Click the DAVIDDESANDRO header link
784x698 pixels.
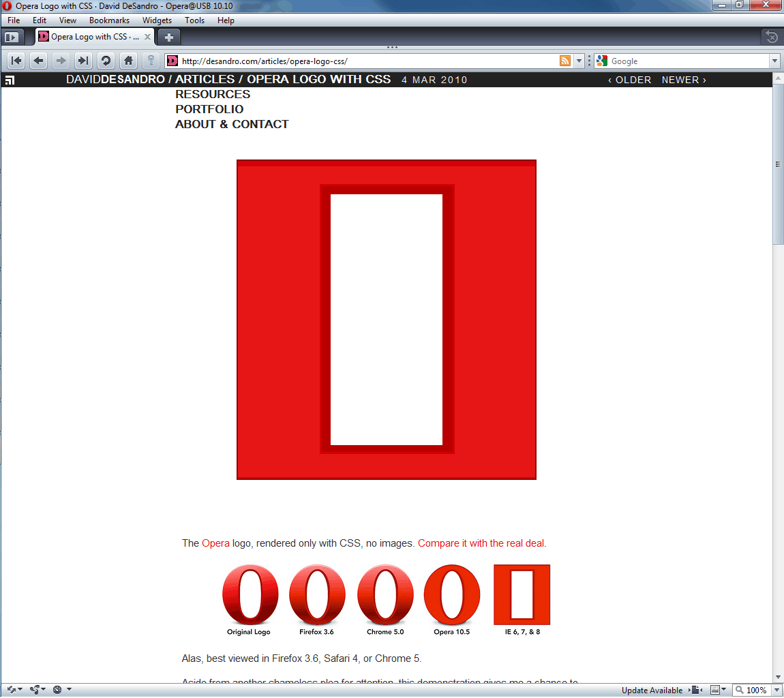tap(115, 80)
